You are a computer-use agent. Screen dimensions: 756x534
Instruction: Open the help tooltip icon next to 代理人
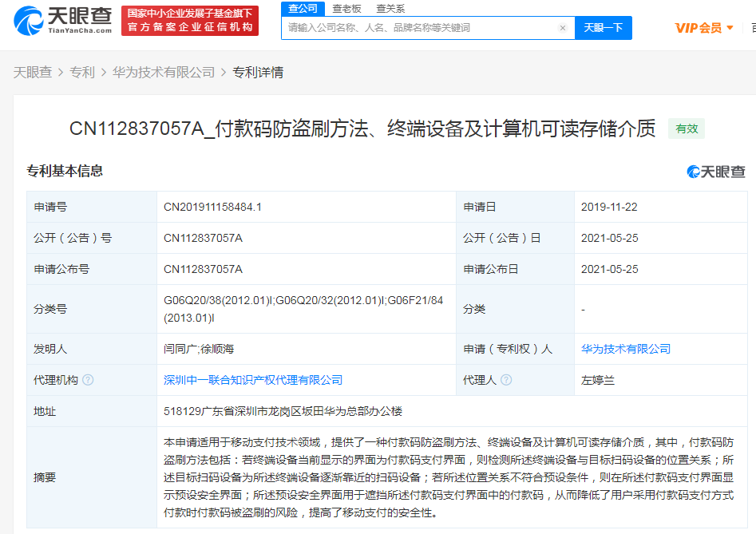pos(505,380)
